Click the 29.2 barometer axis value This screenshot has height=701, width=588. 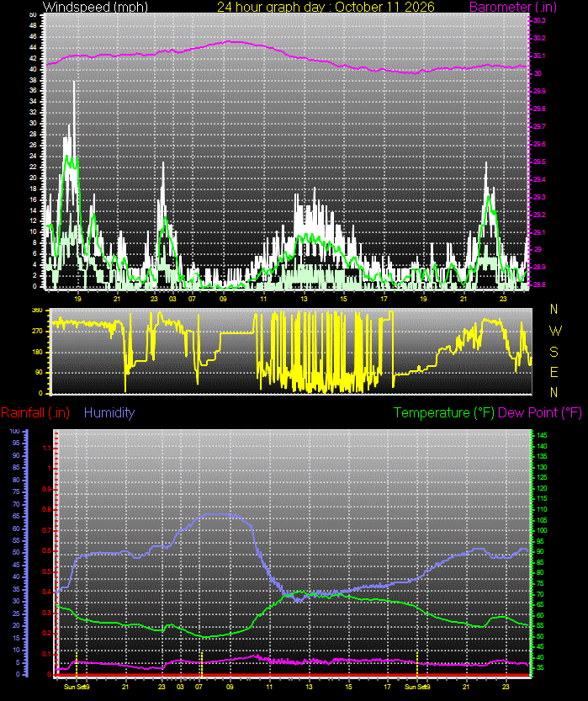[539, 215]
